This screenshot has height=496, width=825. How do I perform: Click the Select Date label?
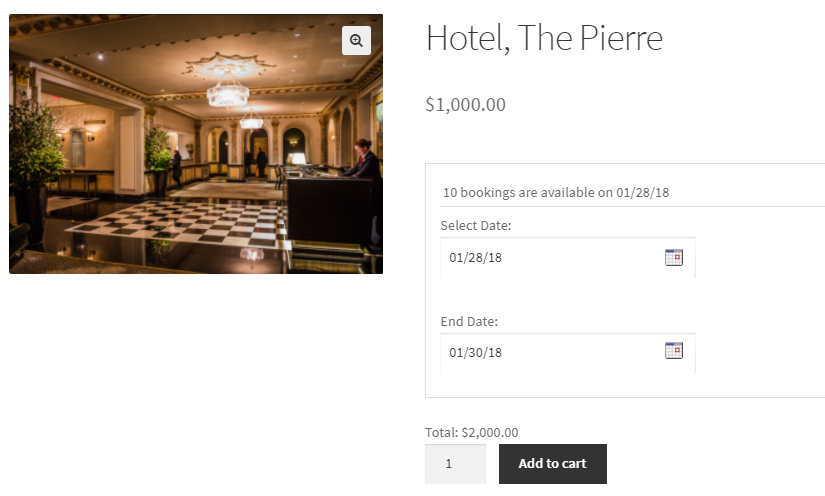[x=476, y=226]
